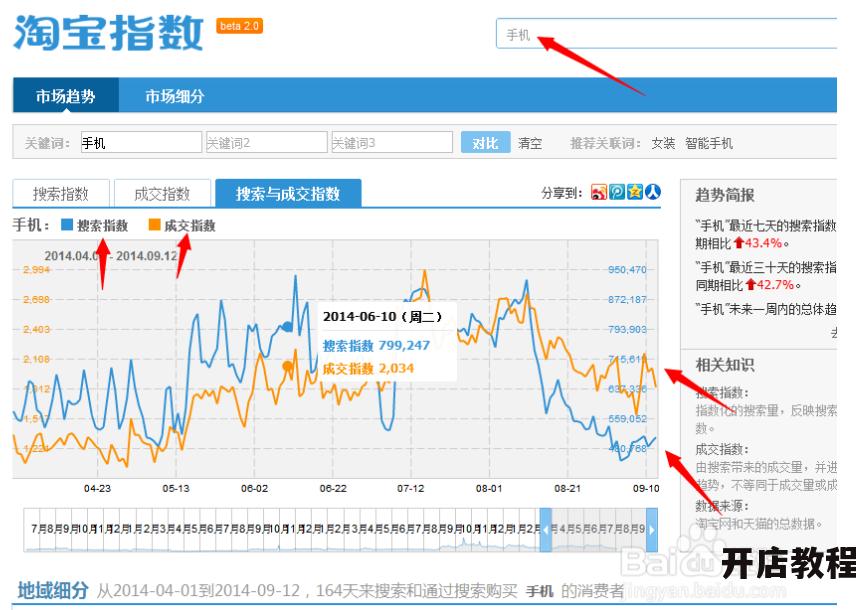Click the 42.7% thirty-day increase value

point(775,285)
